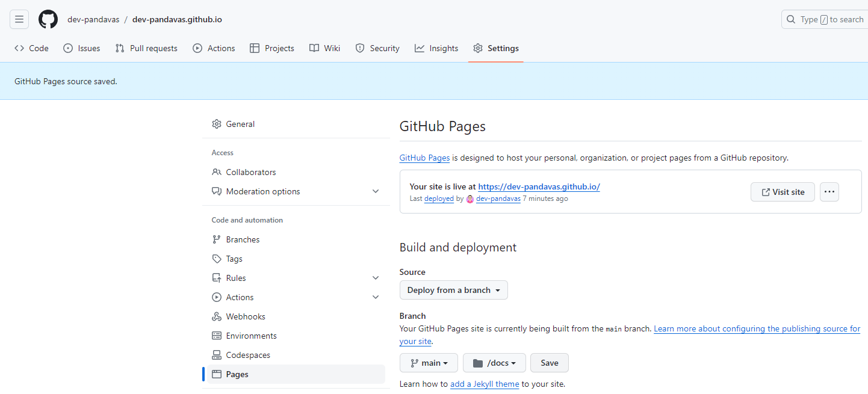
Task: Open the /docs folder selector
Action: click(x=494, y=362)
